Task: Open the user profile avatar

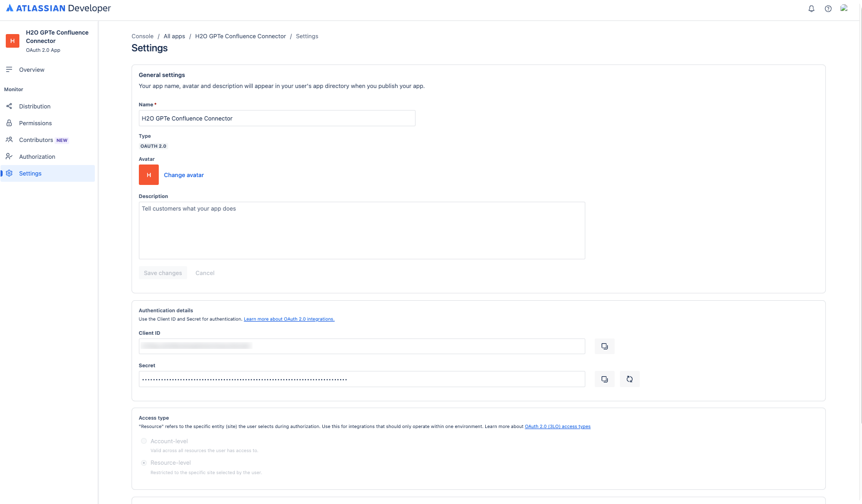Action: (x=844, y=8)
